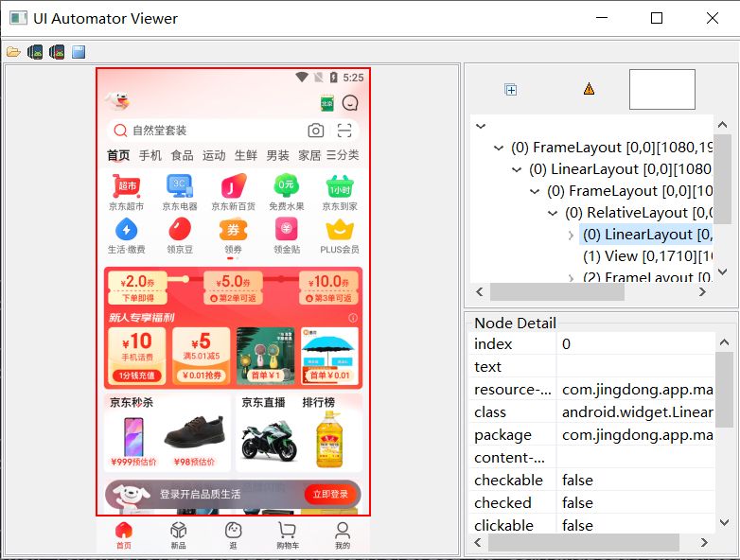Select the 生鲜 category tab

(x=246, y=155)
